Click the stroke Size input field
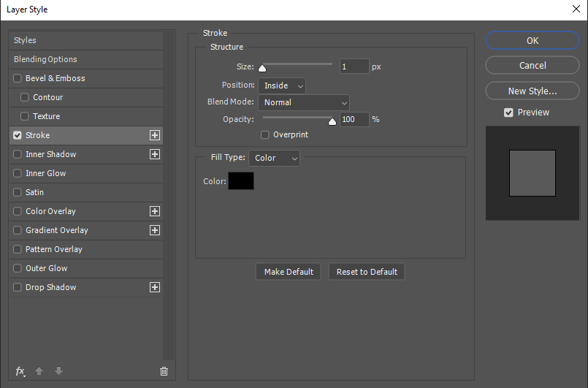 pos(354,66)
